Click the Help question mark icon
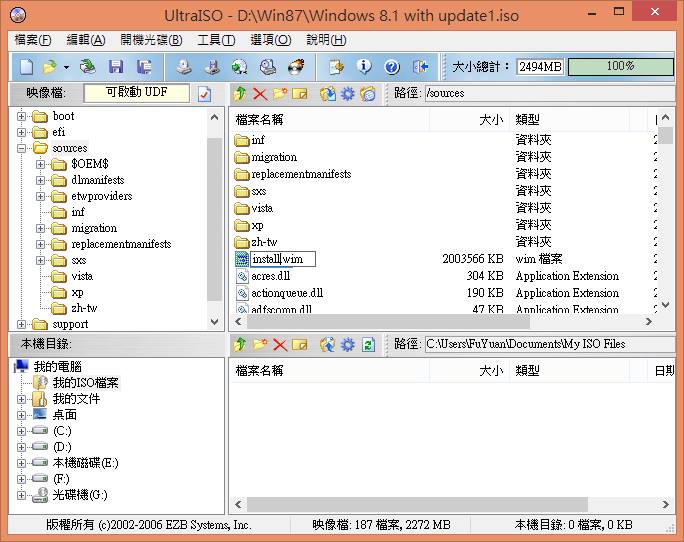Image resolution: width=684 pixels, height=542 pixels. (392, 67)
